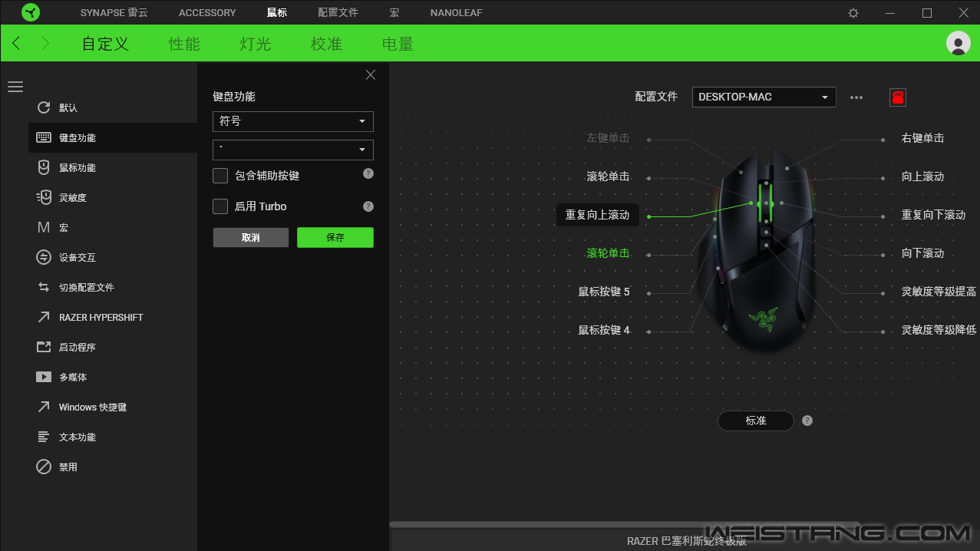Click the hamburger menu icon in sidebar
The image size is (980, 551).
pos(15,87)
